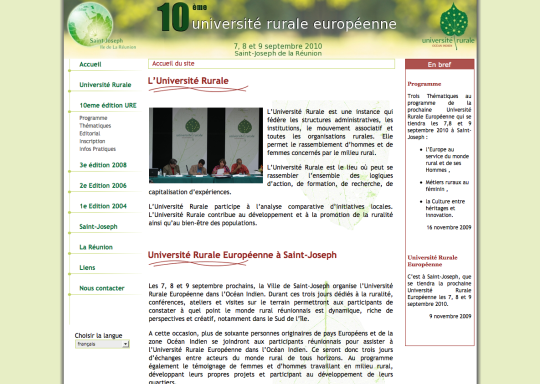Image resolution: width=540 pixels, height=384 pixels.
Task: Open Université Rurale Européenne brief link
Action: [432, 261]
